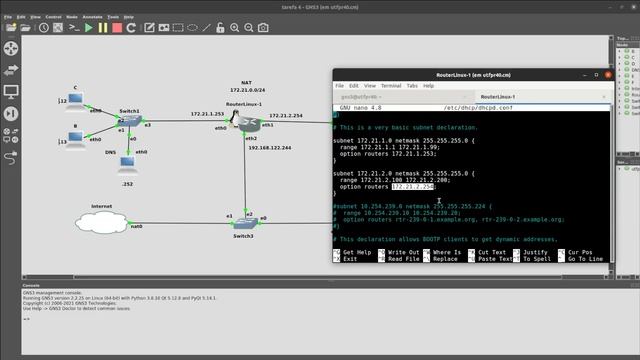The image size is (640, 360).
Task: Open the GNS3 Edit menu
Action: coord(21,17)
